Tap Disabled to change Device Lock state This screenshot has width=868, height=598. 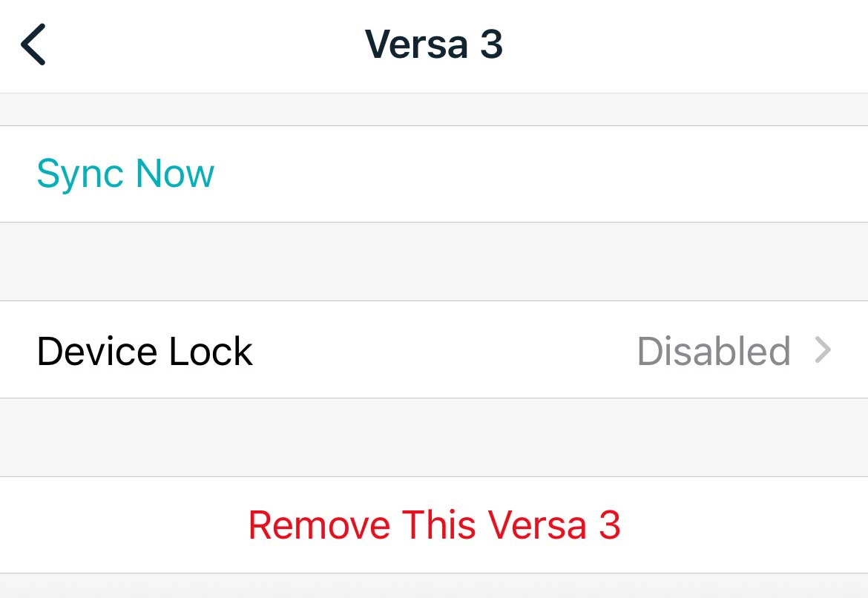click(714, 350)
